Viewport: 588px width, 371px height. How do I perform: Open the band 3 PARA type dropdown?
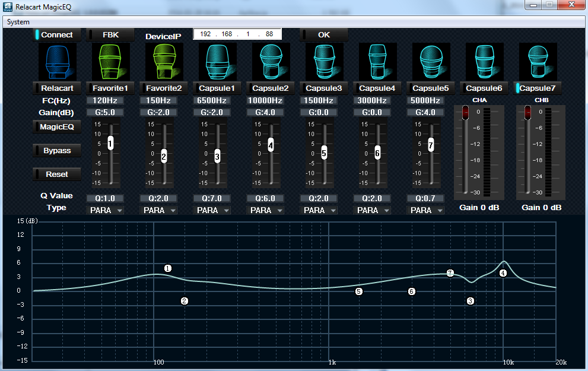point(212,211)
